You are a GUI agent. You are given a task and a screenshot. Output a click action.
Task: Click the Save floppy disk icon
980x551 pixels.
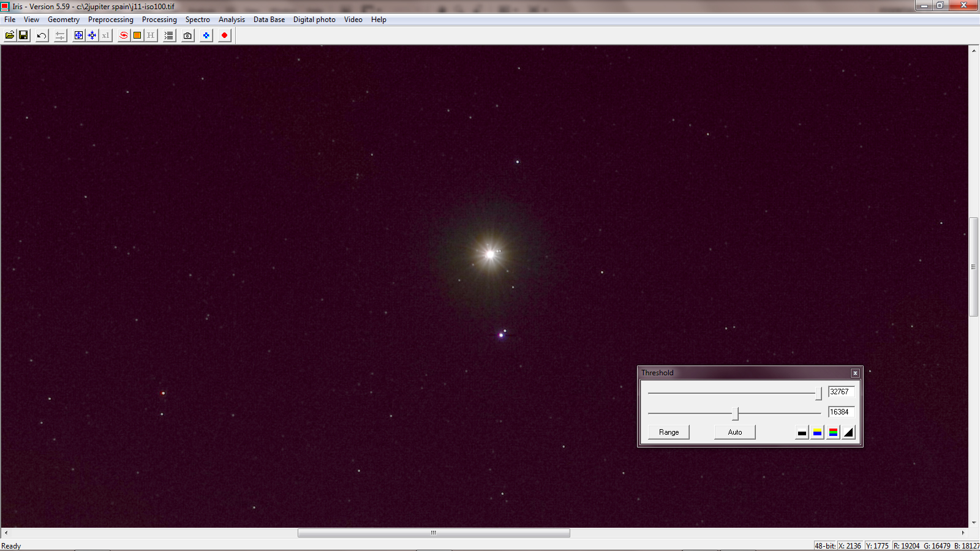[23, 36]
